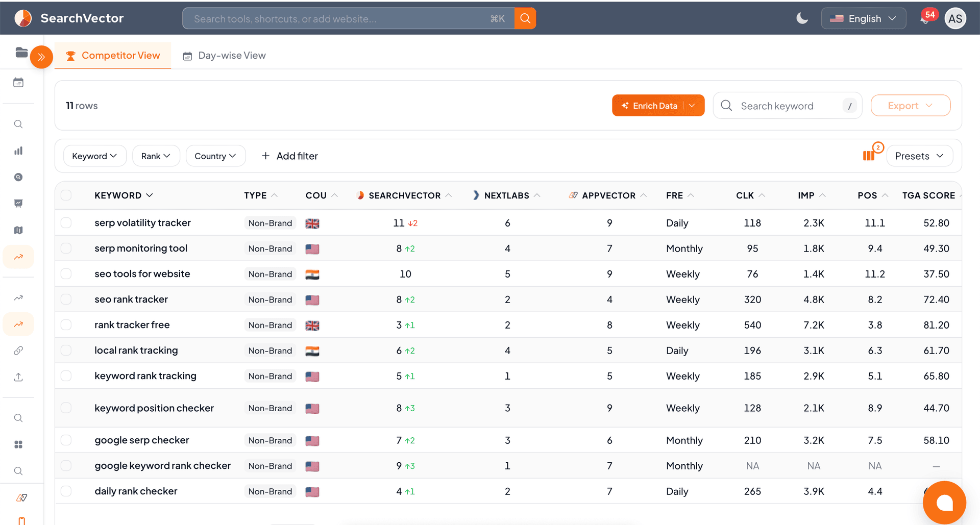This screenshot has width=980, height=525.
Task: Select the daily rank checker row checkbox
Action: click(66, 491)
